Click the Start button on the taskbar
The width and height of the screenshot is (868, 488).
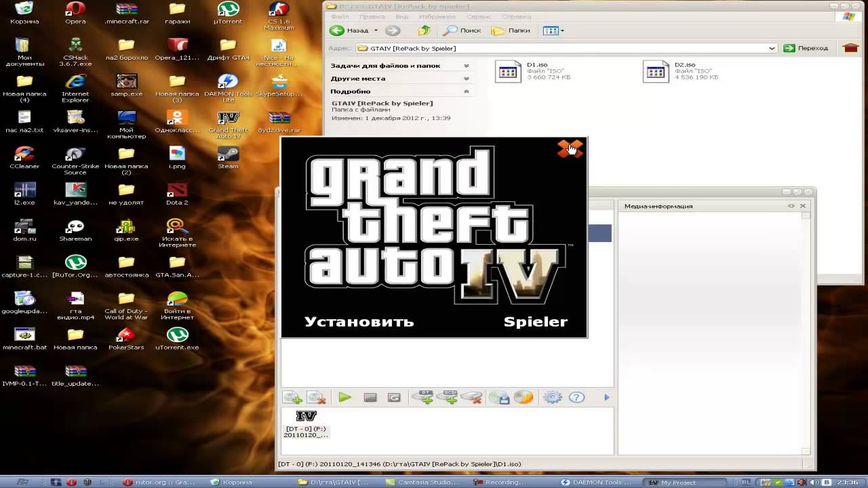(22, 482)
